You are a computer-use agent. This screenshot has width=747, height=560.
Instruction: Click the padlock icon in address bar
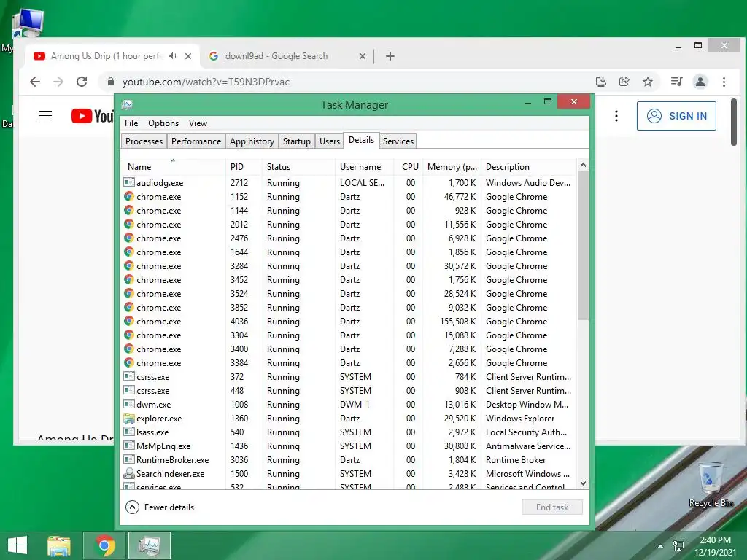point(111,82)
